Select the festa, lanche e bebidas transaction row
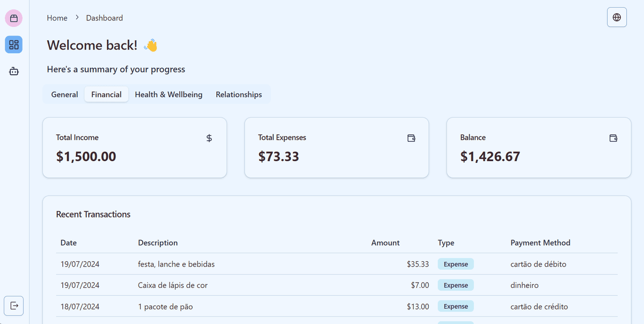Screen dimensions: 644x324 tap(336, 264)
